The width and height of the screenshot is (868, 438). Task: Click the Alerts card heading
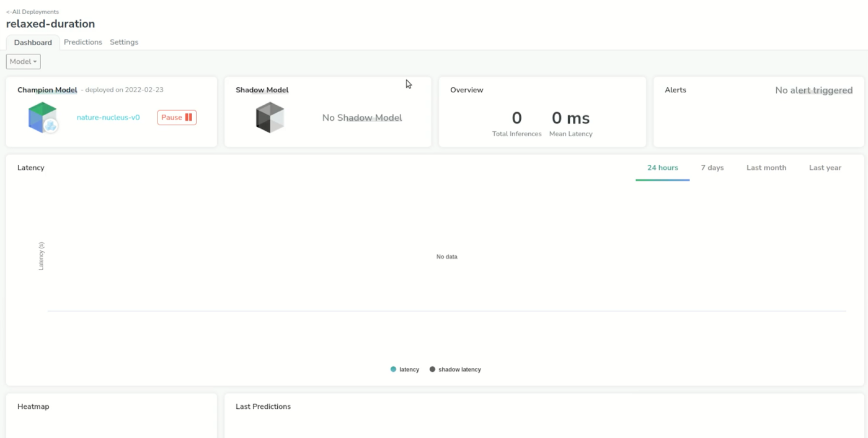(x=675, y=90)
